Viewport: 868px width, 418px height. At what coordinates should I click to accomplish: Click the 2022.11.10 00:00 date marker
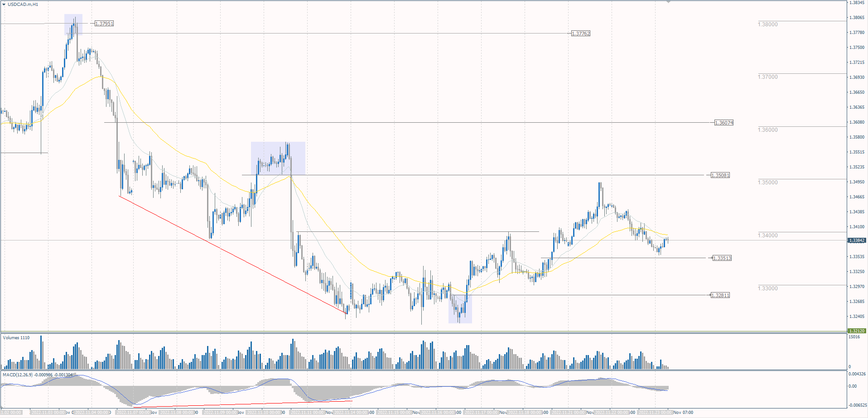264,413
